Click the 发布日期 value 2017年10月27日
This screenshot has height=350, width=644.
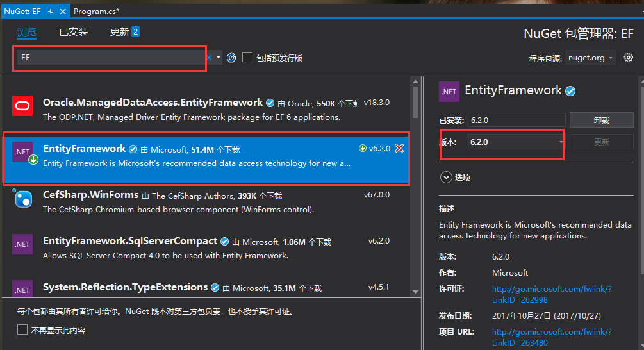pos(546,315)
